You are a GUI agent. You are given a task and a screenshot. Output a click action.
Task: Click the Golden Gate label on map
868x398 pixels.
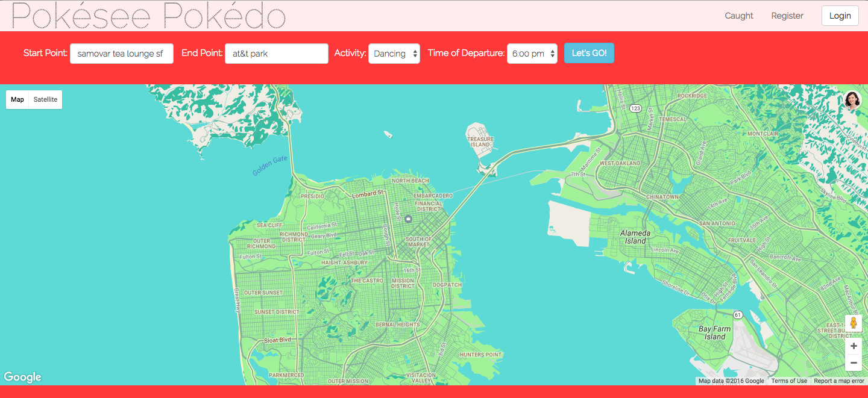coord(270,166)
